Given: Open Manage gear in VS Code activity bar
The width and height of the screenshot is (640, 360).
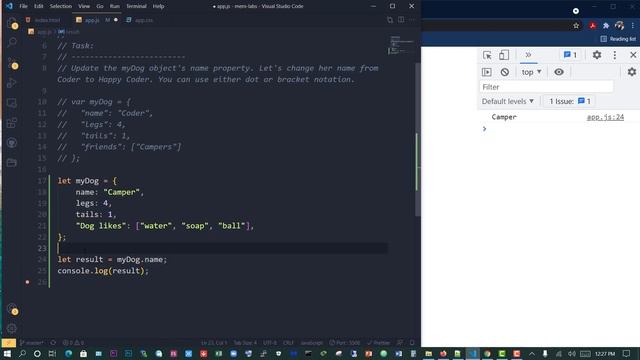Looking at the screenshot, I should click(12, 328).
